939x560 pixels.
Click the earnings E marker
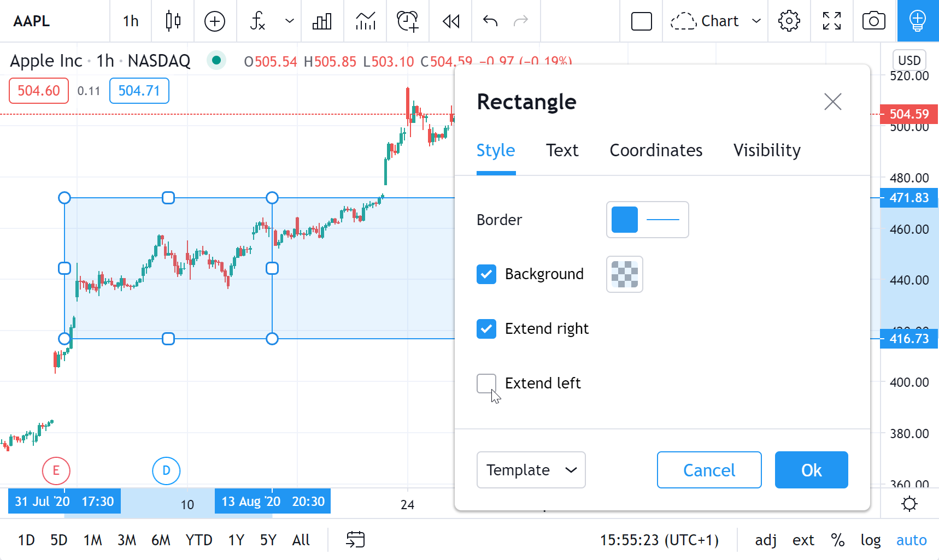click(56, 471)
